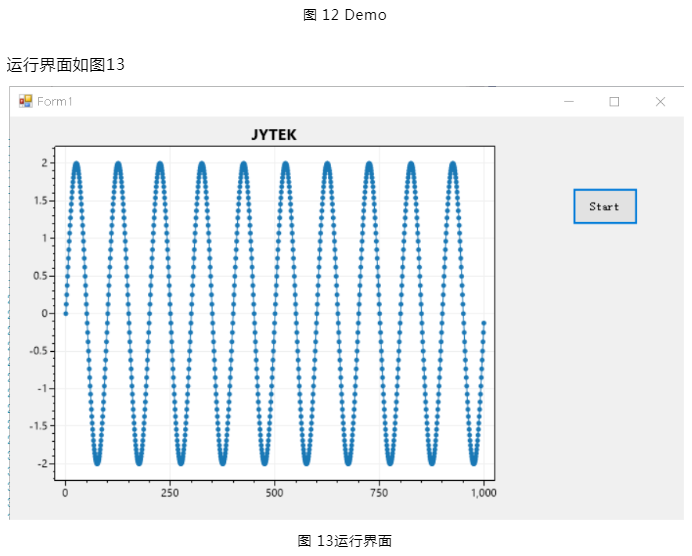692x556 pixels.
Task: Minimize the Form1 window
Action: [x=569, y=101]
